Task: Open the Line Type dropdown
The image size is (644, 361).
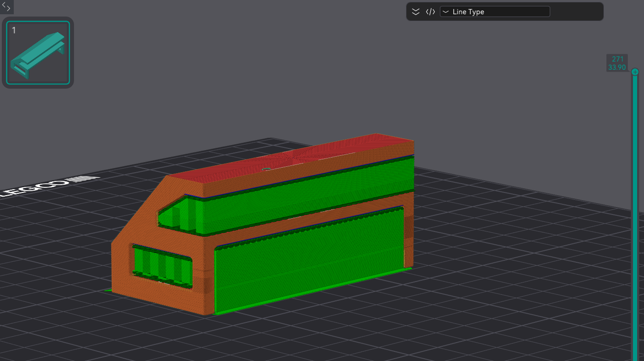Action: [x=495, y=12]
